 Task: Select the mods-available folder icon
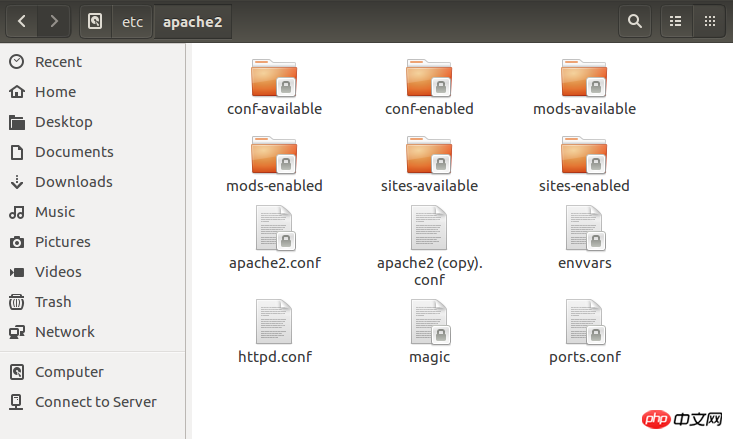pos(584,78)
